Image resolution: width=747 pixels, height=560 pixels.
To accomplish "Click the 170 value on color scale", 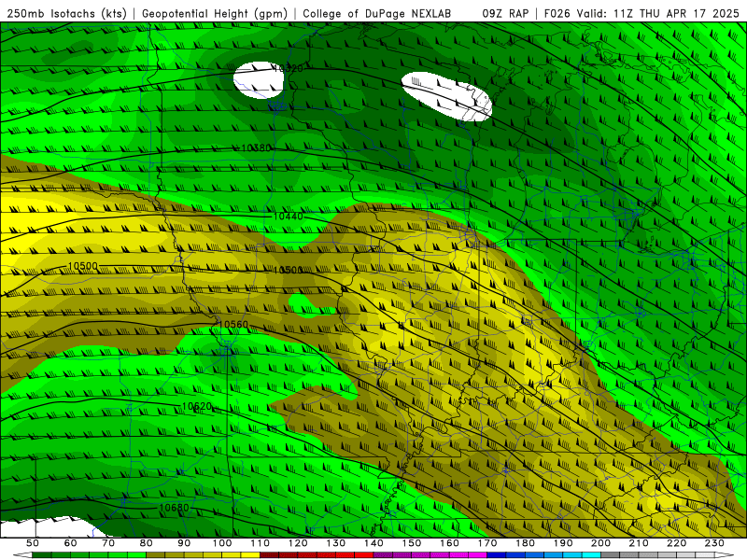I will pos(487,543).
